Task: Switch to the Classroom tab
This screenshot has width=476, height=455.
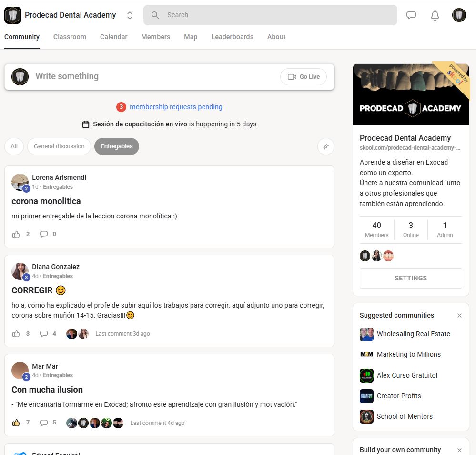Action: (x=70, y=37)
